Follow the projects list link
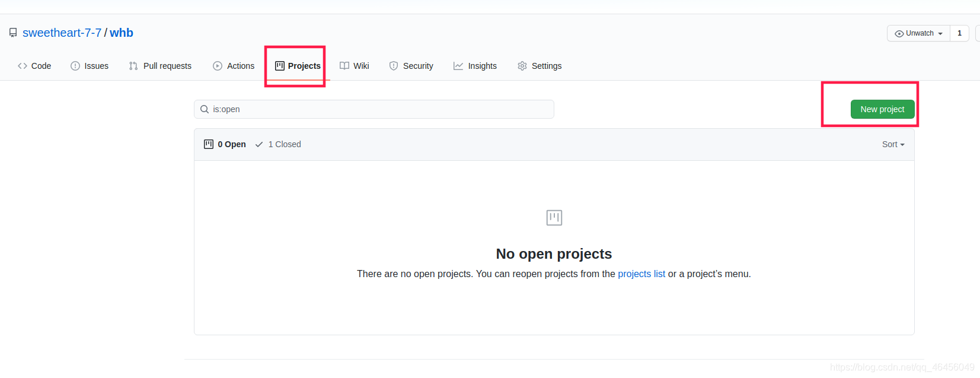The width and height of the screenshot is (980, 378). pos(641,274)
